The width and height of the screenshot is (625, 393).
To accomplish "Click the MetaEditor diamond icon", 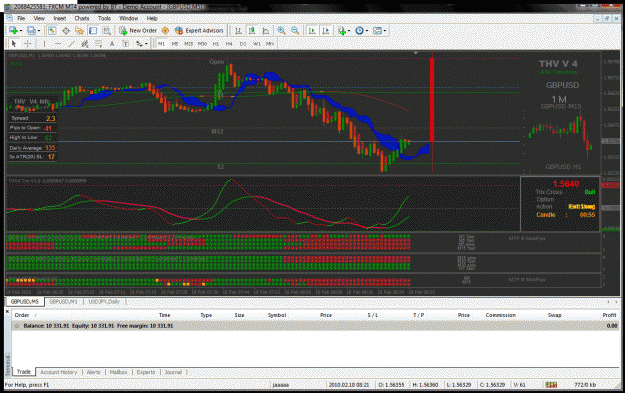I will coord(165,31).
